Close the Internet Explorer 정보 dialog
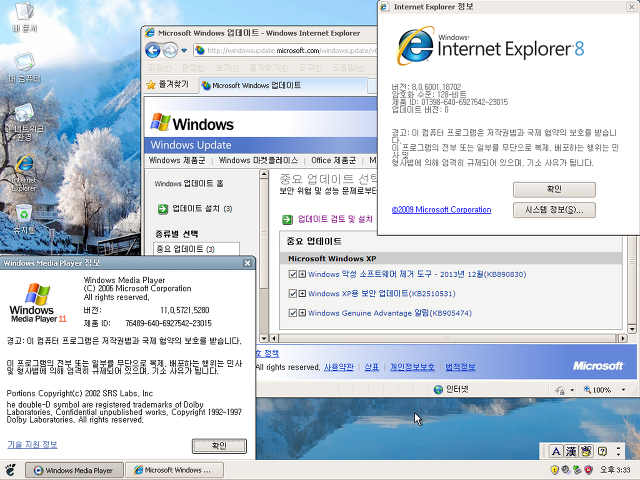This screenshot has width=640, height=480. coord(631,7)
